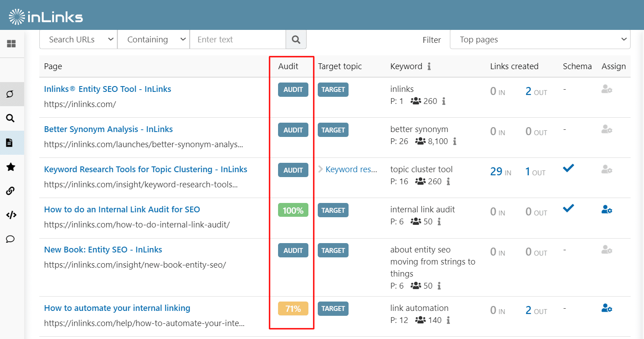Click TARGET button for Entity SEO Tool row
The height and width of the screenshot is (339, 644).
[x=333, y=90]
